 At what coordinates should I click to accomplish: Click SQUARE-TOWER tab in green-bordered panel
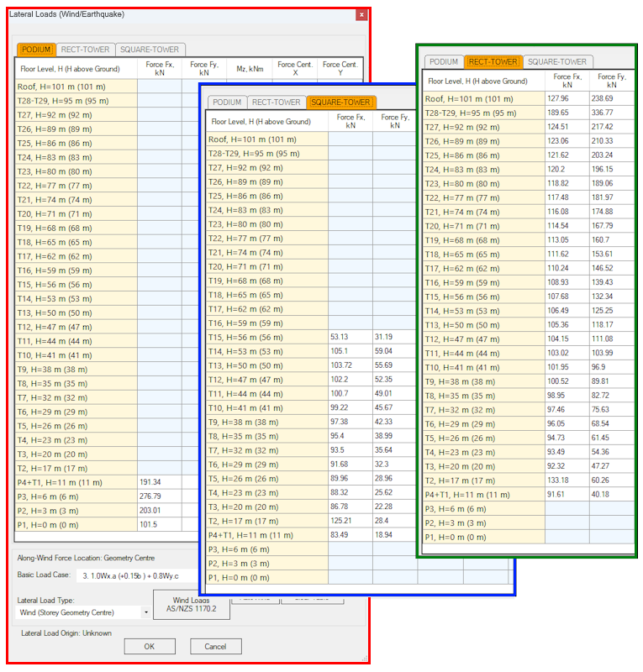click(x=557, y=62)
